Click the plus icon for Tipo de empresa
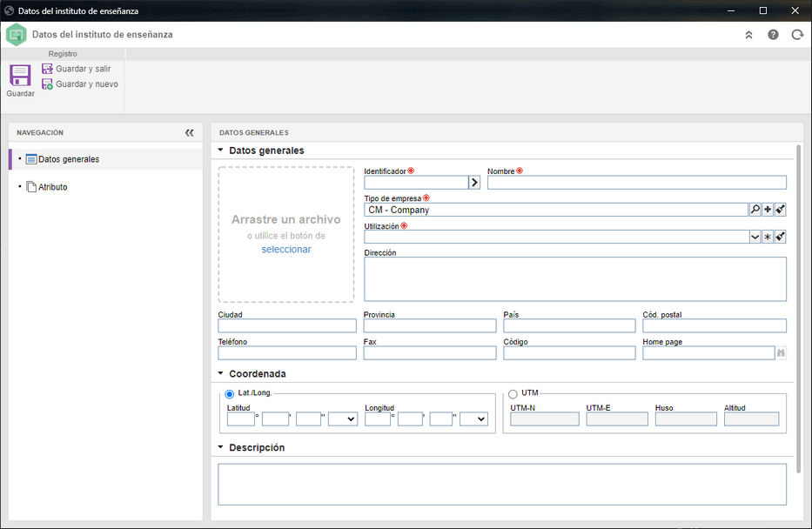Image resolution: width=812 pixels, height=529 pixels. (x=768, y=210)
